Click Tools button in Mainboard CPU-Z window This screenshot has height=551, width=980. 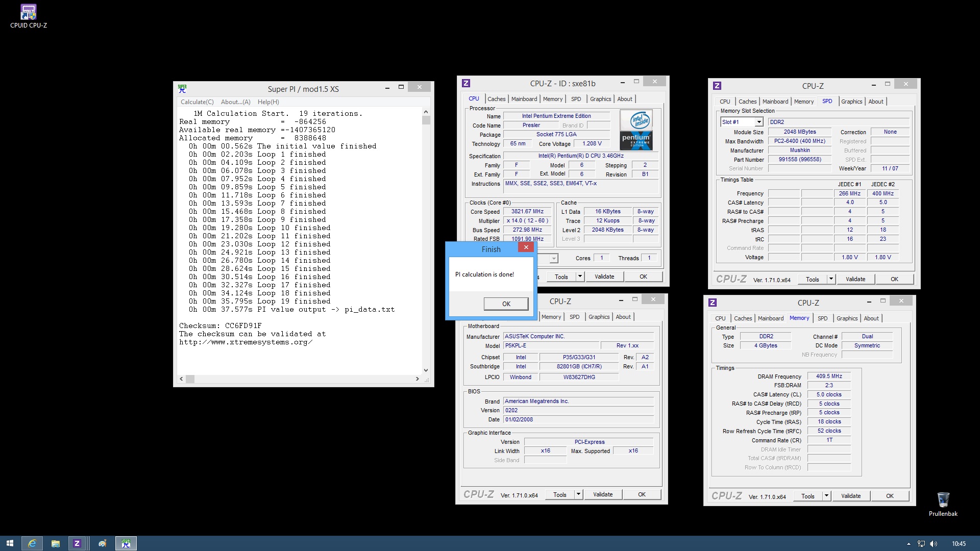point(560,494)
